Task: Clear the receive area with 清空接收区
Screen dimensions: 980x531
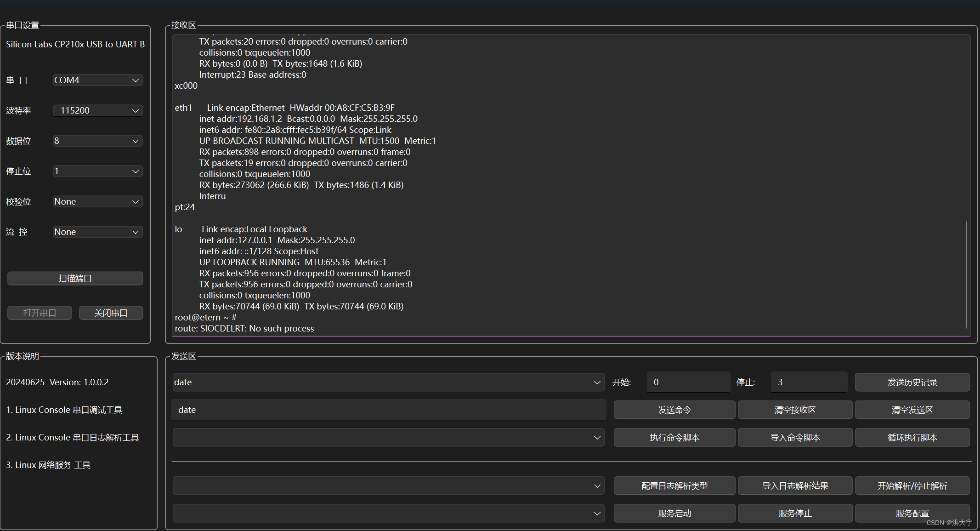Action: [x=795, y=410]
